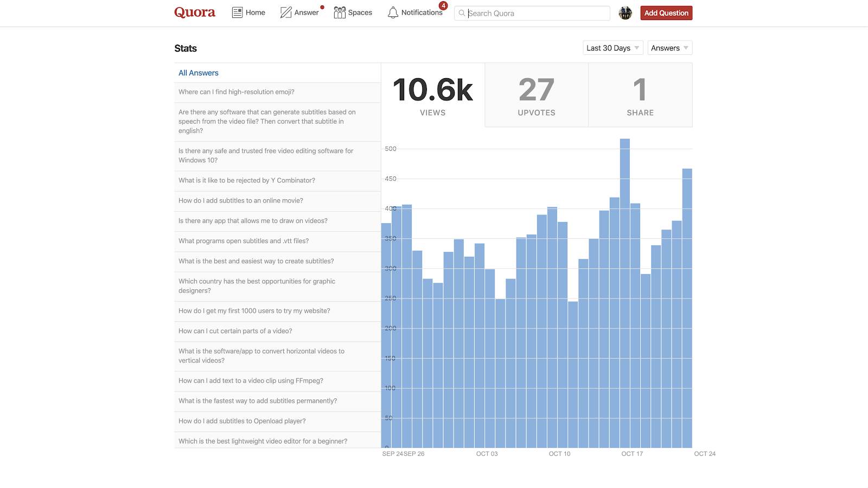The image size is (868, 488).
Task: Open 'add text to a video clip using FFmpeg'
Action: tap(277, 381)
